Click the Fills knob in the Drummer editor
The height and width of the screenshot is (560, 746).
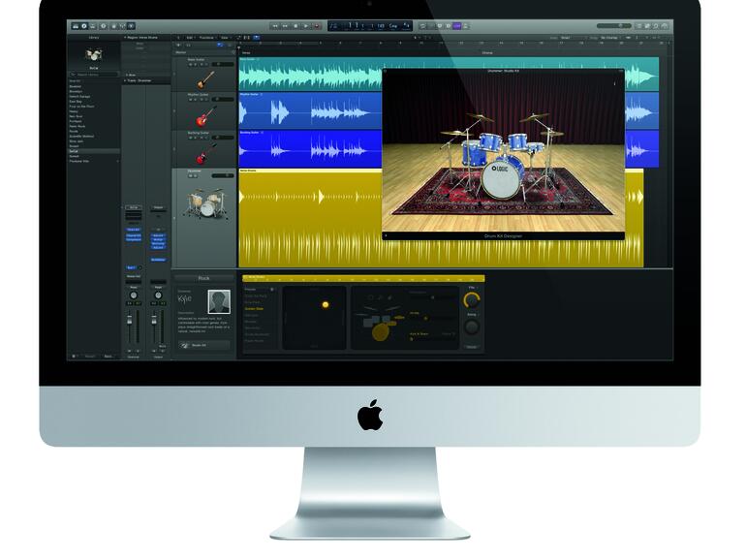(x=472, y=299)
